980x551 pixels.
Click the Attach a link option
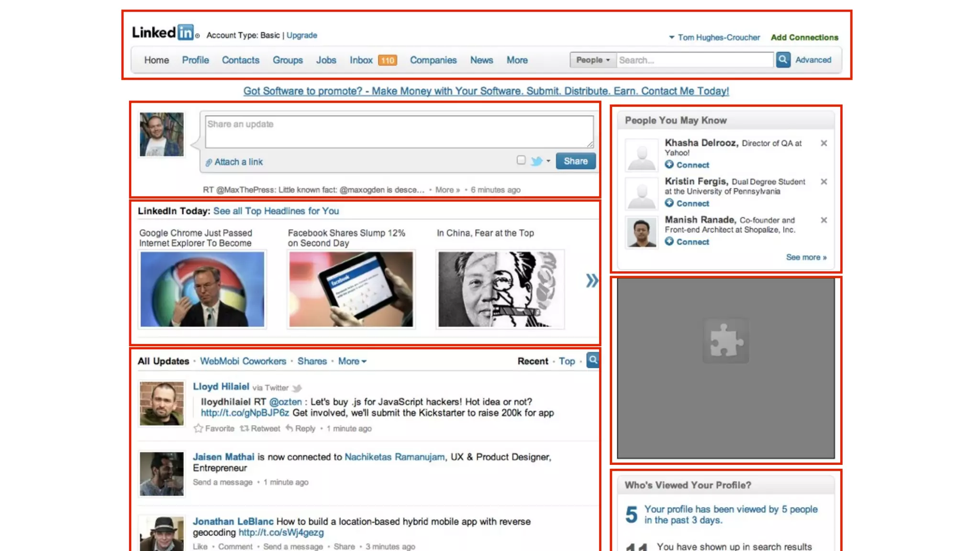[234, 162]
